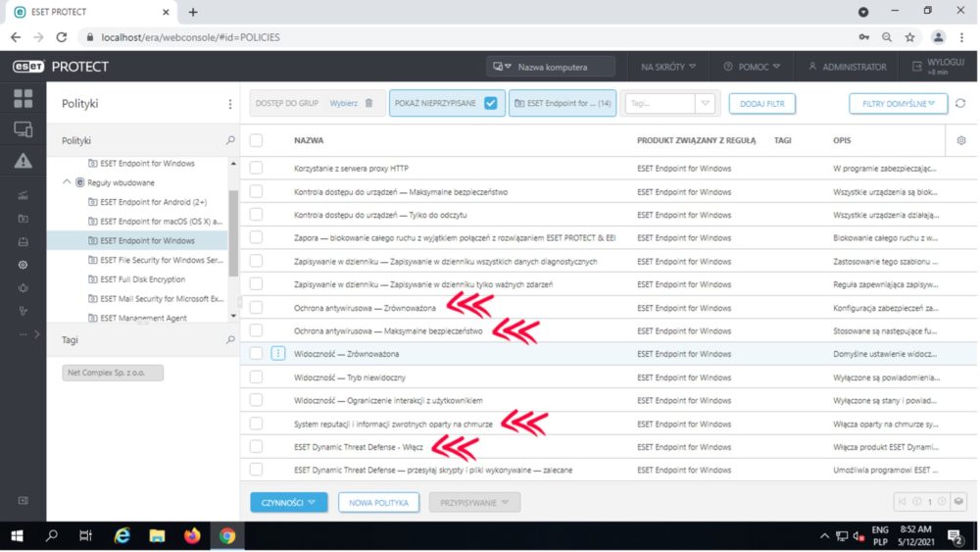Open the Dashboard grid icon in sidebar

pyautogui.click(x=24, y=98)
